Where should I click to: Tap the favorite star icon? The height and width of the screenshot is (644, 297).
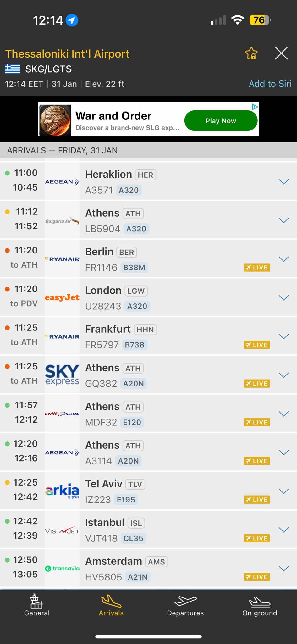point(251,53)
